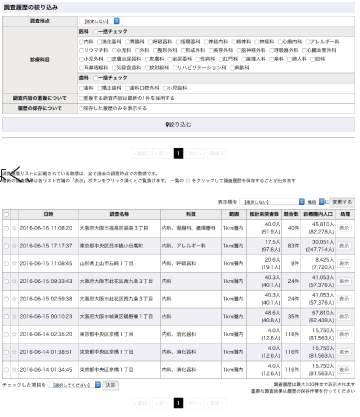The height and width of the screenshot is (417, 360).
Task: Star the 2016-06-16 11:08:20 survey entry
Action: coord(14,228)
